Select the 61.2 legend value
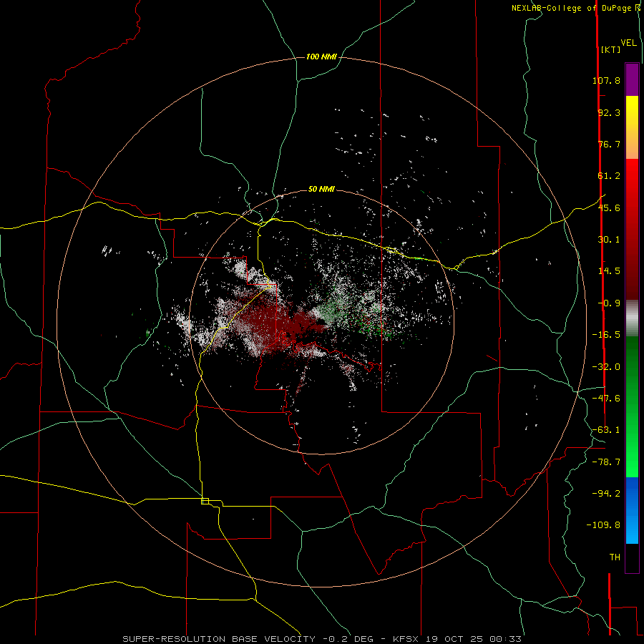Viewport: 644px width, 644px height. [x=609, y=176]
